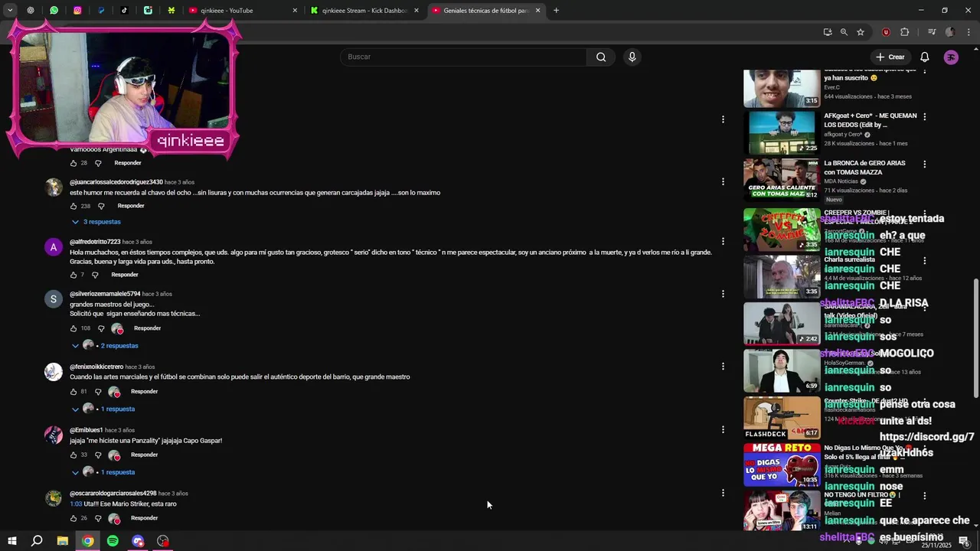Click the YouTube page vertical scrollbar thumb
This screenshot has height=551, width=980.
975,338
